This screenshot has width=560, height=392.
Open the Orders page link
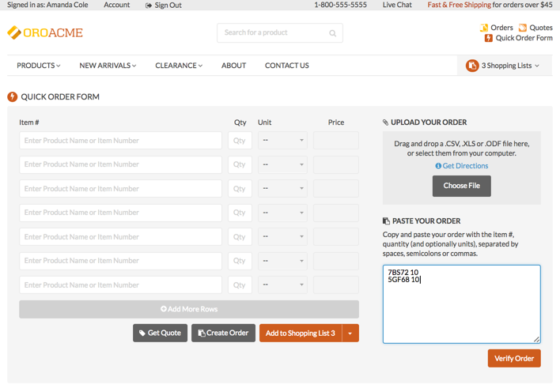[x=501, y=28]
